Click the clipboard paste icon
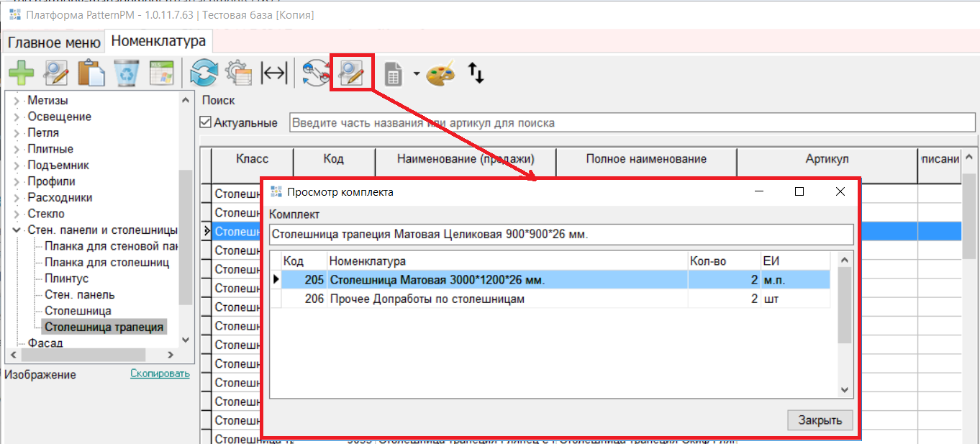Viewport: 980px width, 444px height. coord(91,73)
